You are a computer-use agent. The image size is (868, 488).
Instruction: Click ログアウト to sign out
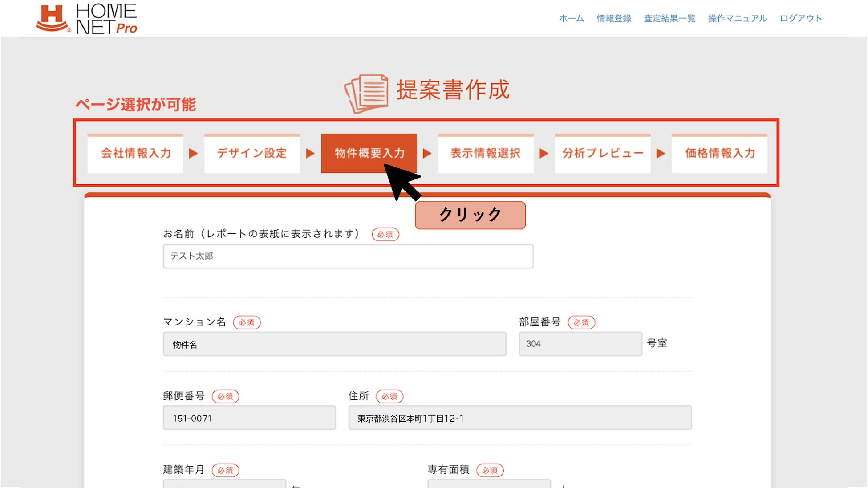coord(800,18)
